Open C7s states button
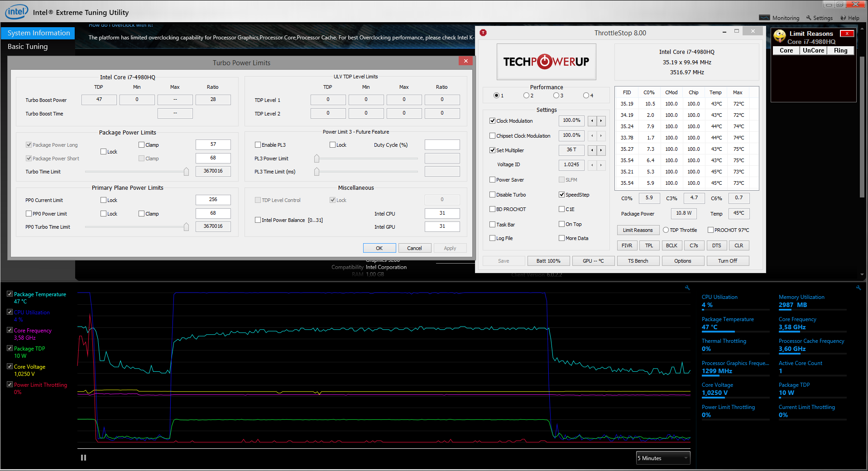The image size is (868, 471). (694, 245)
